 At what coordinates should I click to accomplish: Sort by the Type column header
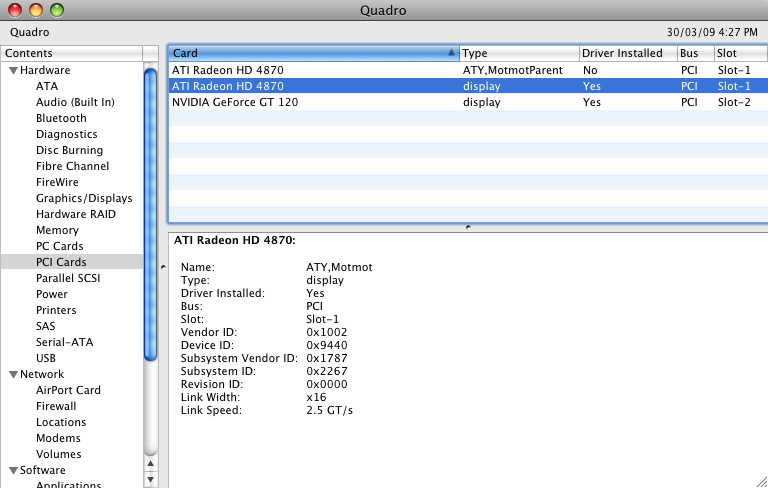519,53
